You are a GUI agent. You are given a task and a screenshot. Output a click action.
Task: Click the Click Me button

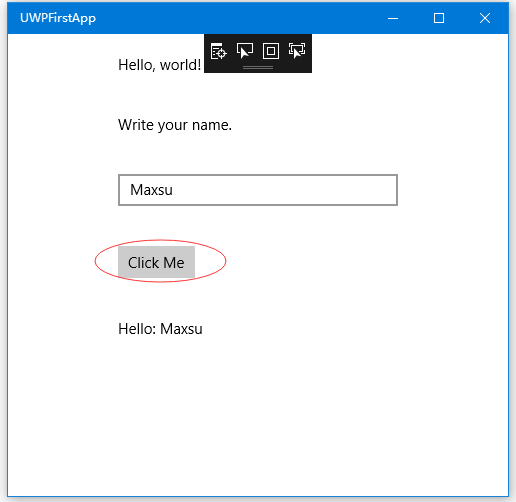(156, 262)
